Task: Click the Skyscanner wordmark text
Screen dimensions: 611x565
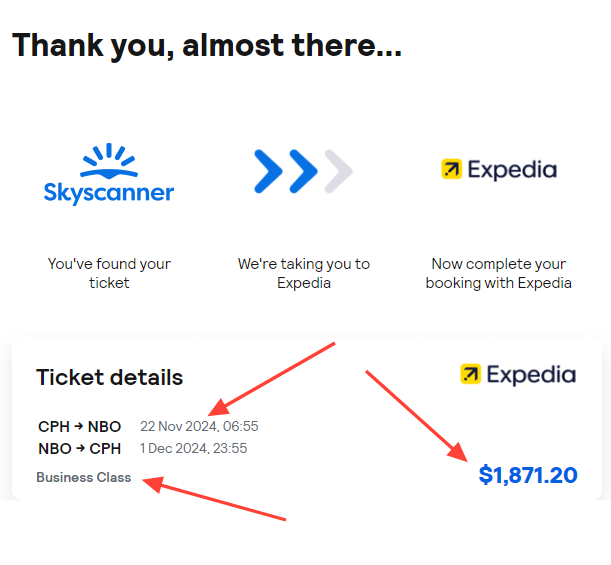Action: [x=109, y=192]
